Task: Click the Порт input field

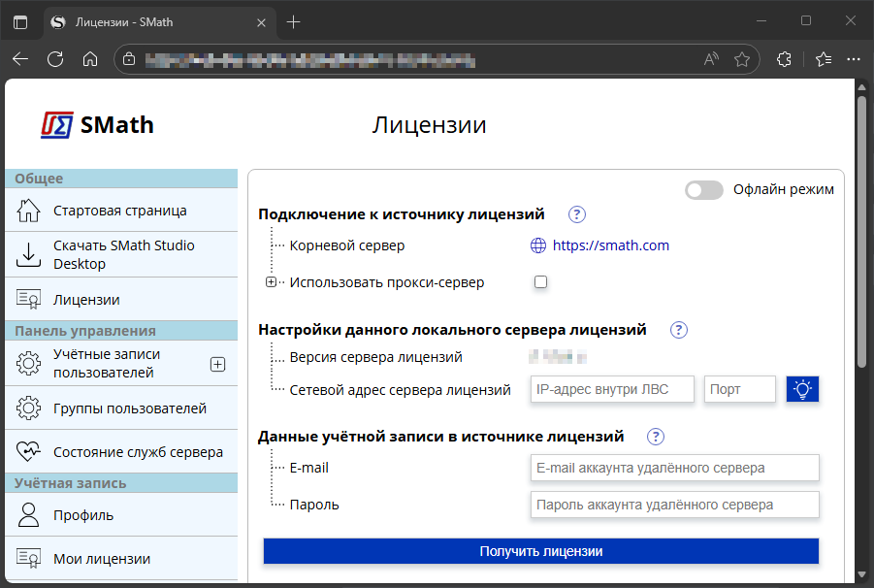Action: click(739, 389)
